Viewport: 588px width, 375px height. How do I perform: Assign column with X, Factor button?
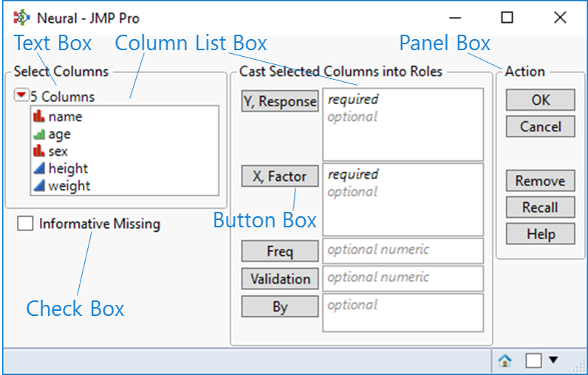(280, 176)
